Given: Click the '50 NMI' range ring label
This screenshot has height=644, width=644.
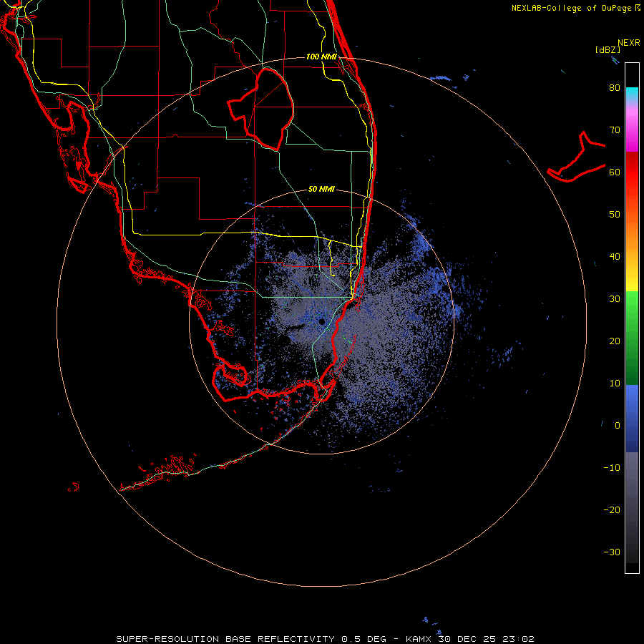Looking at the screenshot, I should [321, 190].
